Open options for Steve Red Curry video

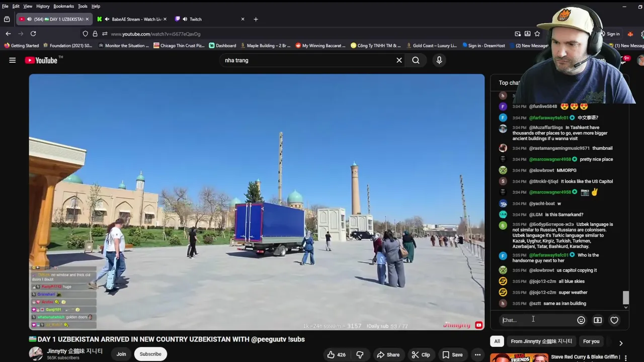[625, 357]
